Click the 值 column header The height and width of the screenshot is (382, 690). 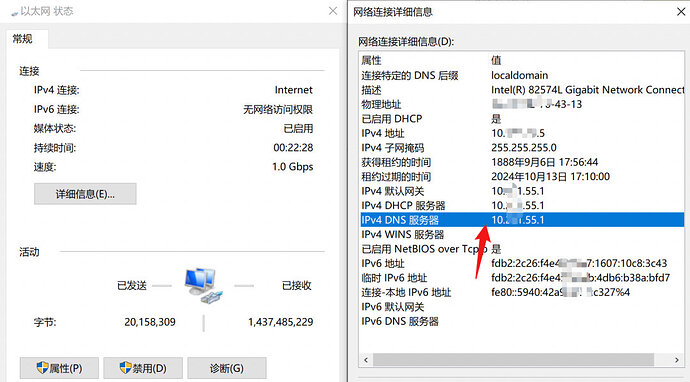[496, 60]
